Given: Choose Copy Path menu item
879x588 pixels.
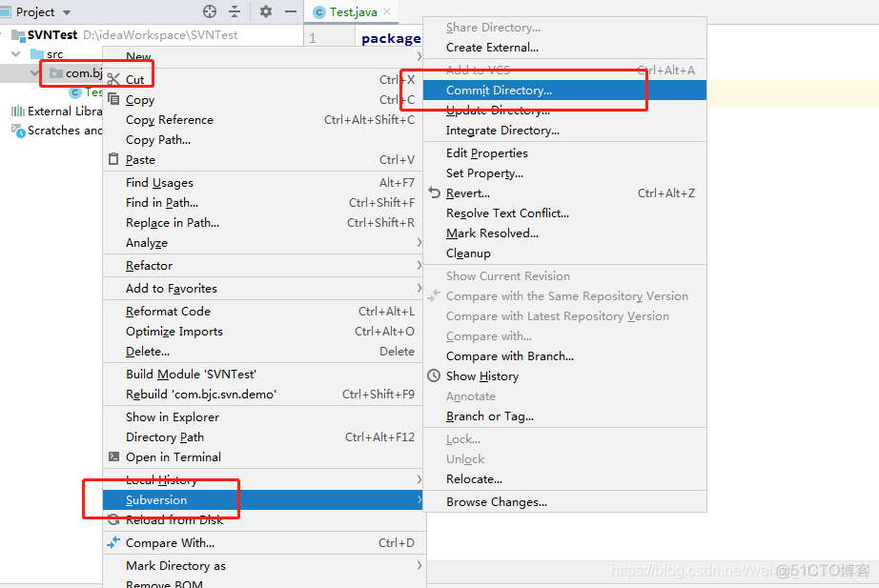Looking at the screenshot, I should (262, 140).
